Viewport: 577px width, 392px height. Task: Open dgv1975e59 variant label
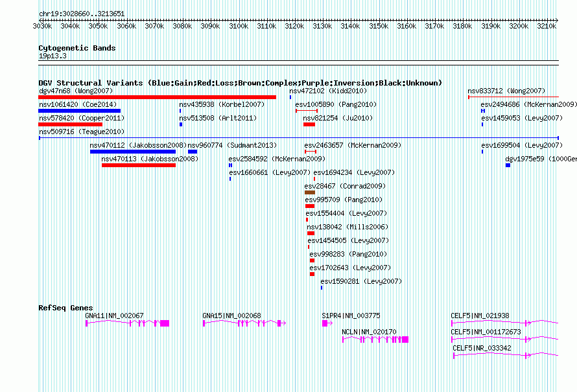click(541, 159)
